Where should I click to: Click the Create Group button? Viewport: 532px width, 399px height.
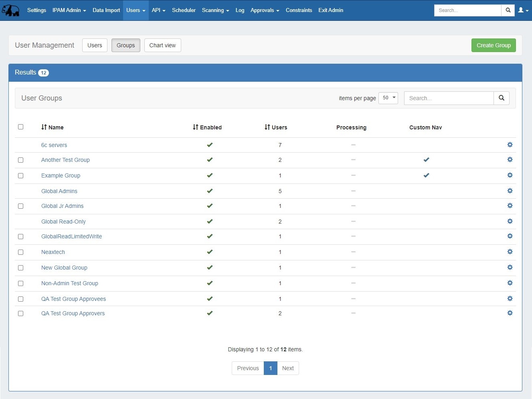tap(493, 45)
